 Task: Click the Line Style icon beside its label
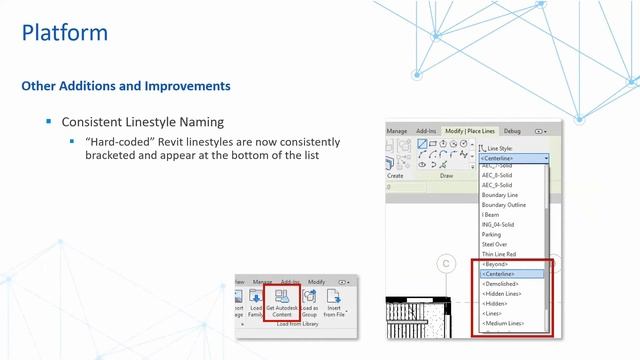(x=482, y=148)
